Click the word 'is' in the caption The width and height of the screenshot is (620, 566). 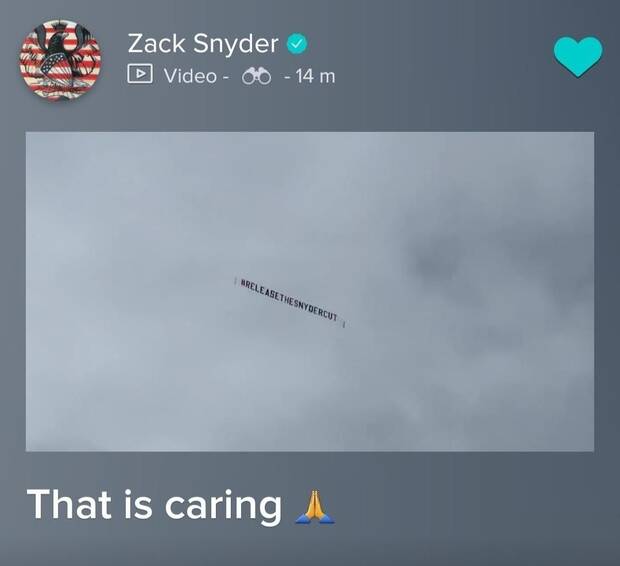coord(138,504)
